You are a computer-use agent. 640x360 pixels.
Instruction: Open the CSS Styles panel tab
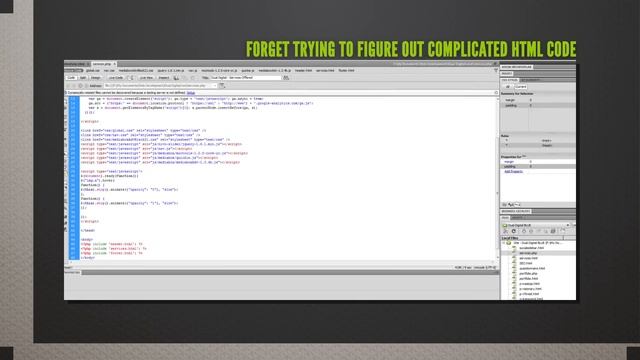[x=510, y=80]
